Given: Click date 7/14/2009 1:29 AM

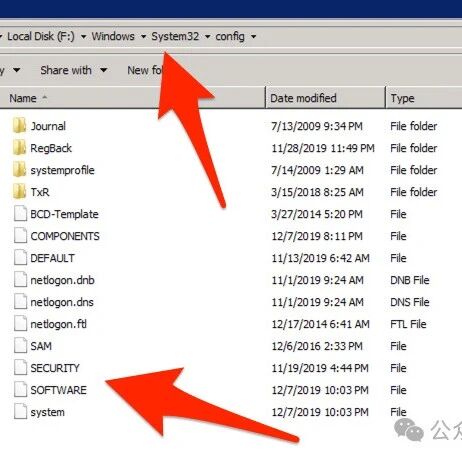Looking at the screenshot, I should point(317,170).
